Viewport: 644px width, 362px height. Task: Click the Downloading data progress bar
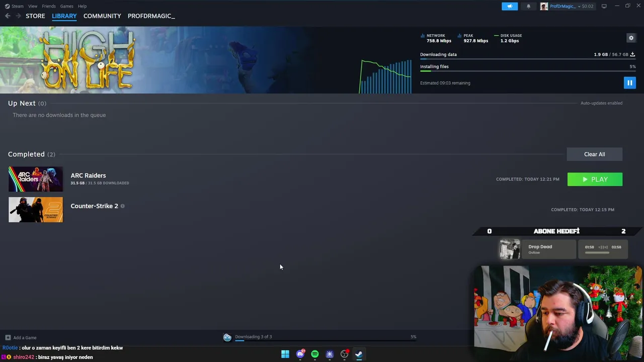click(x=528, y=59)
